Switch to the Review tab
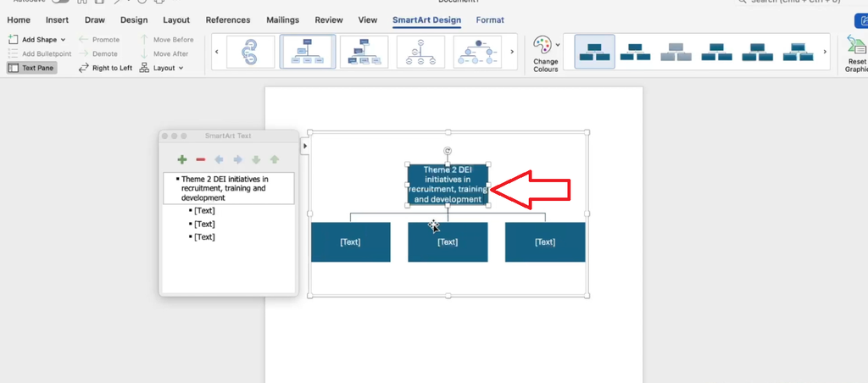The width and height of the screenshot is (868, 383). coord(329,20)
